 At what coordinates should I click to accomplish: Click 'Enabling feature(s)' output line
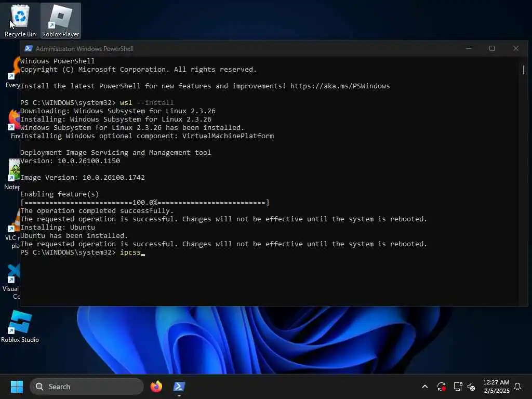60,194
